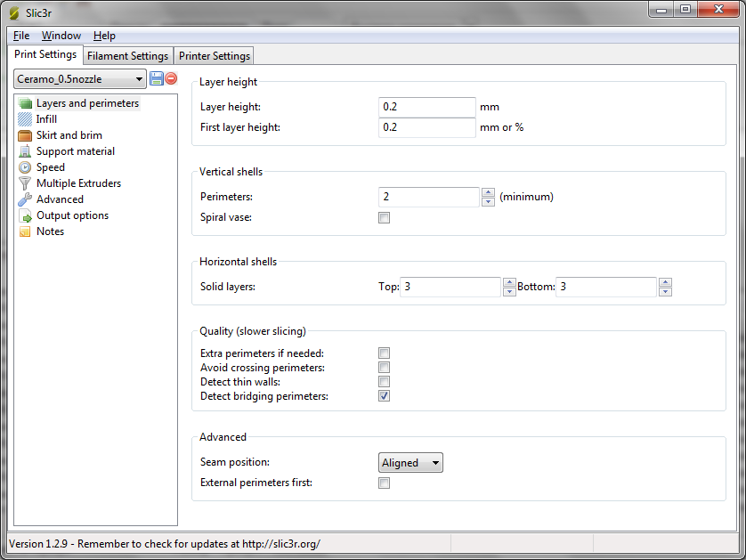Switch to Print Settings tab
Image resolution: width=746 pixels, height=560 pixels.
[45, 54]
